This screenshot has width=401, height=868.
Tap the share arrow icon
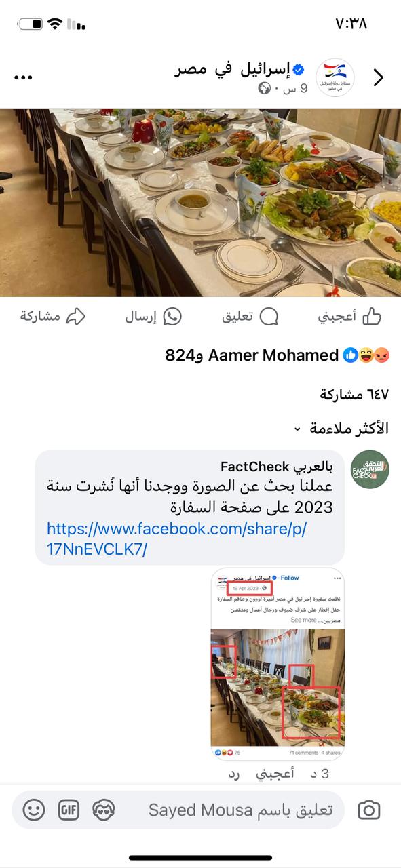[75, 317]
